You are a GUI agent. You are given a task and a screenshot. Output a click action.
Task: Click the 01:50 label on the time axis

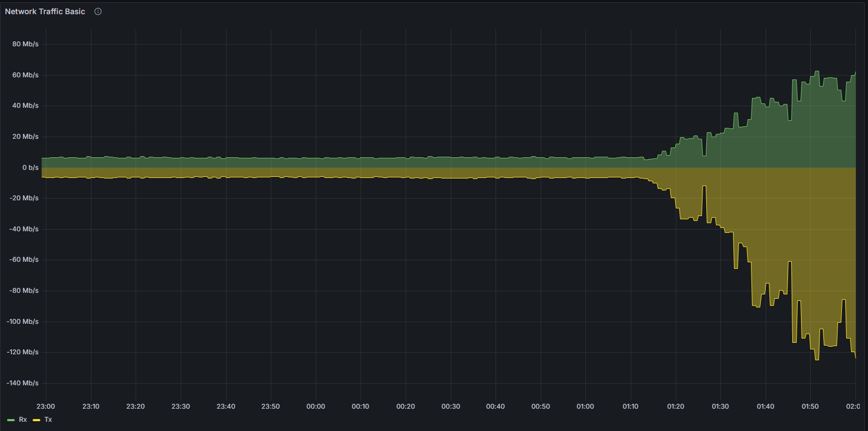pos(810,407)
